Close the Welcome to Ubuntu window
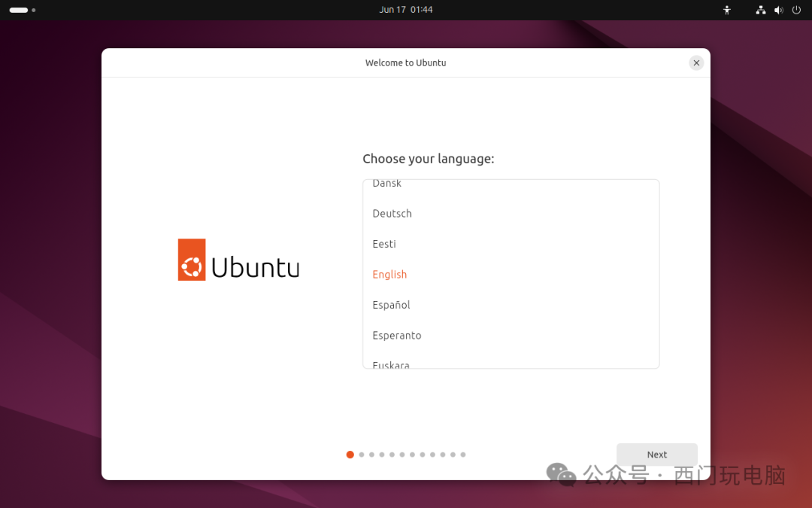The image size is (812, 508). 696,62
